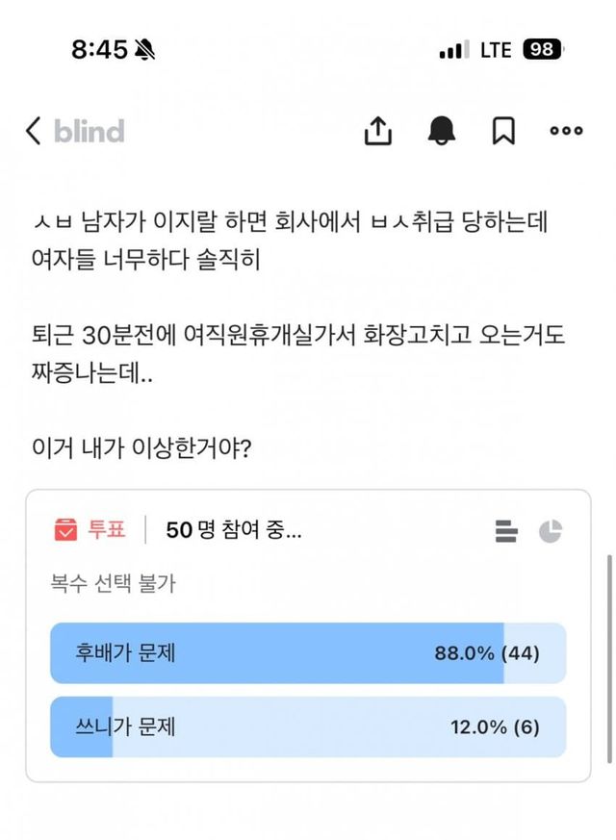Open notifications with the bell icon
616x840 pixels.
(442, 131)
